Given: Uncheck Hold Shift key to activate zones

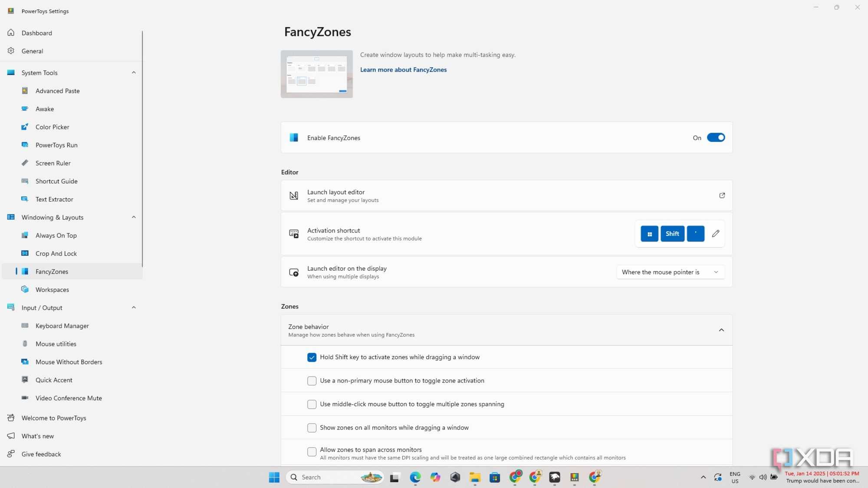Looking at the screenshot, I should coord(312,357).
